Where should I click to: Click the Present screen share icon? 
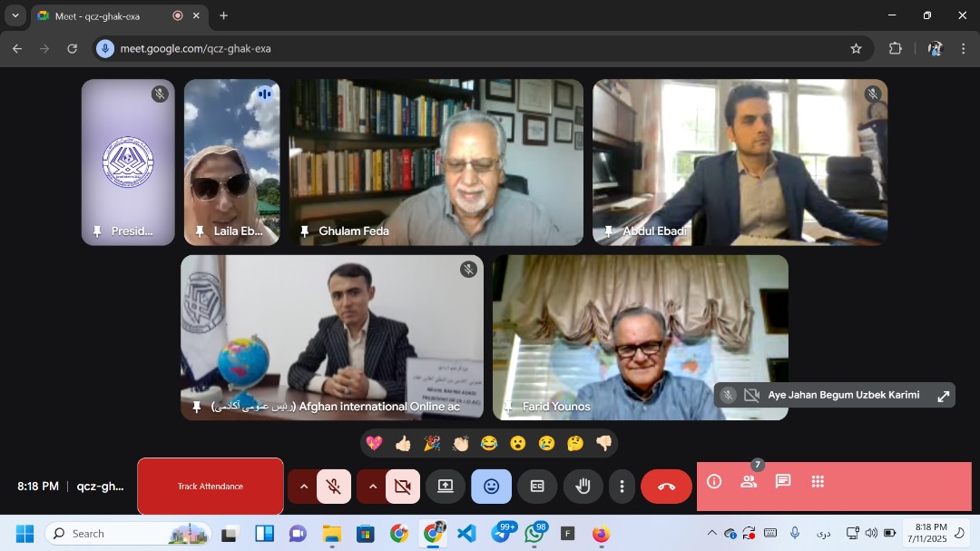446,487
